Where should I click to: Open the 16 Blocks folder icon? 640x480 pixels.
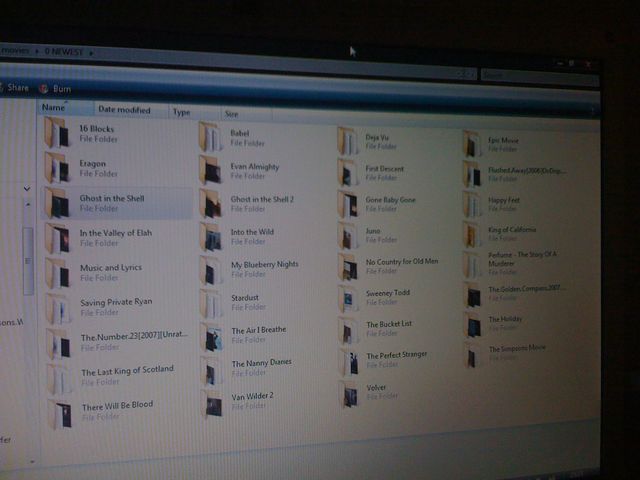[x=57, y=132]
